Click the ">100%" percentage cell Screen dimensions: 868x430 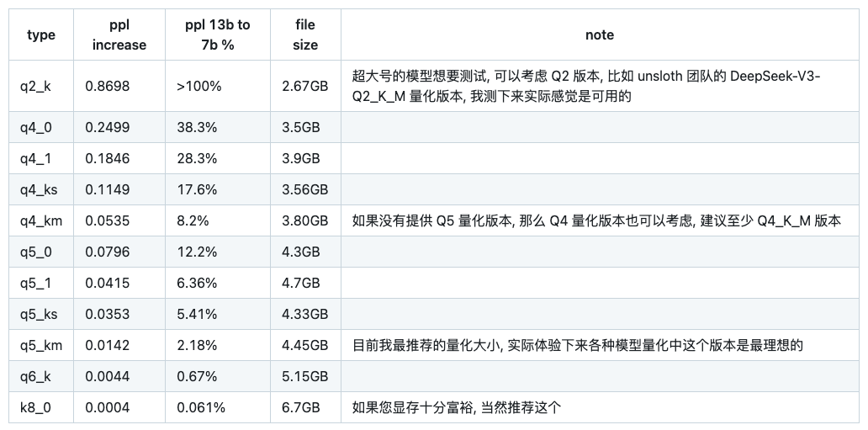(x=198, y=86)
